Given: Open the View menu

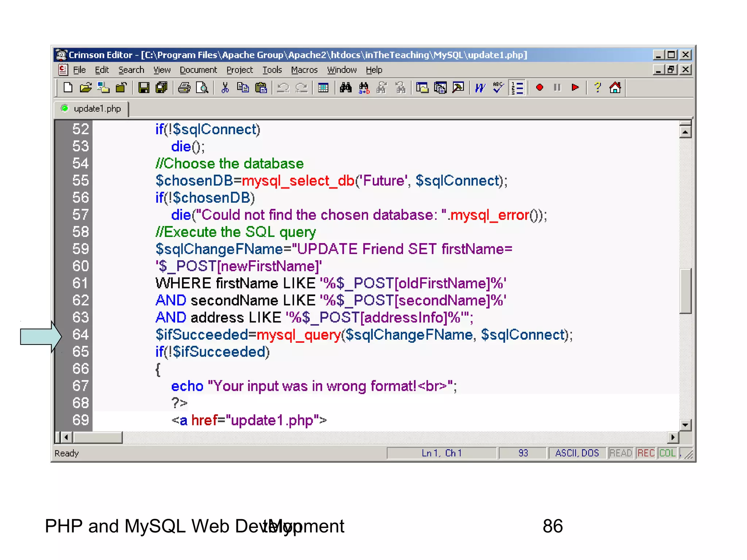Looking at the screenshot, I should (x=162, y=70).
